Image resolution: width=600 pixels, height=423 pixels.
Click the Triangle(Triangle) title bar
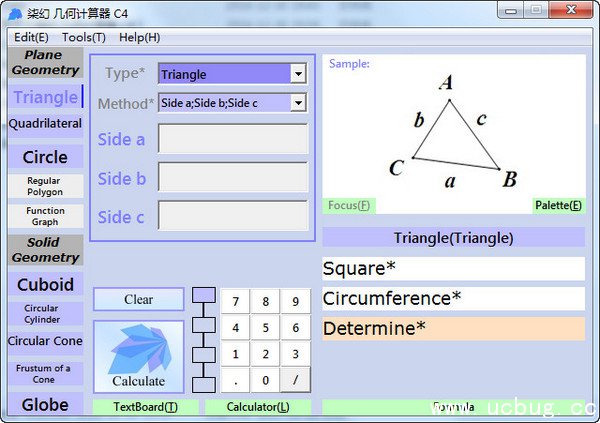coord(454,237)
